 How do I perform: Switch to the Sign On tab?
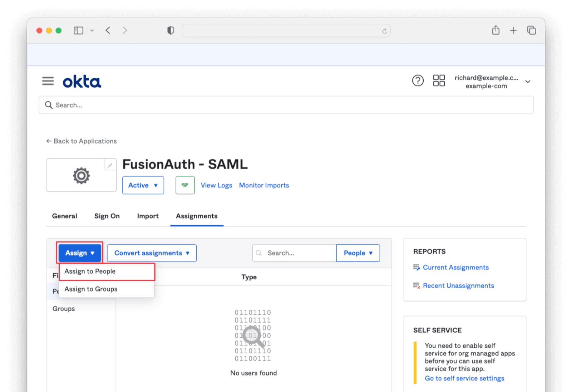tap(107, 216)
